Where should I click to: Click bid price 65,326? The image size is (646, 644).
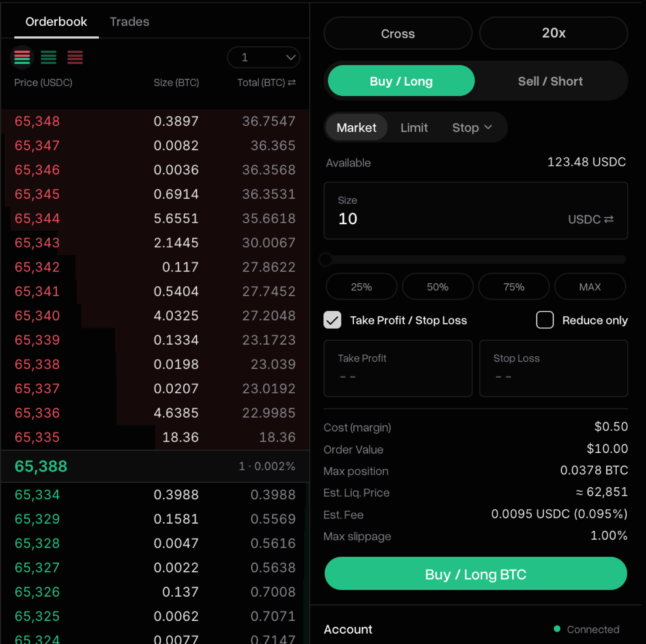[37, 592]
